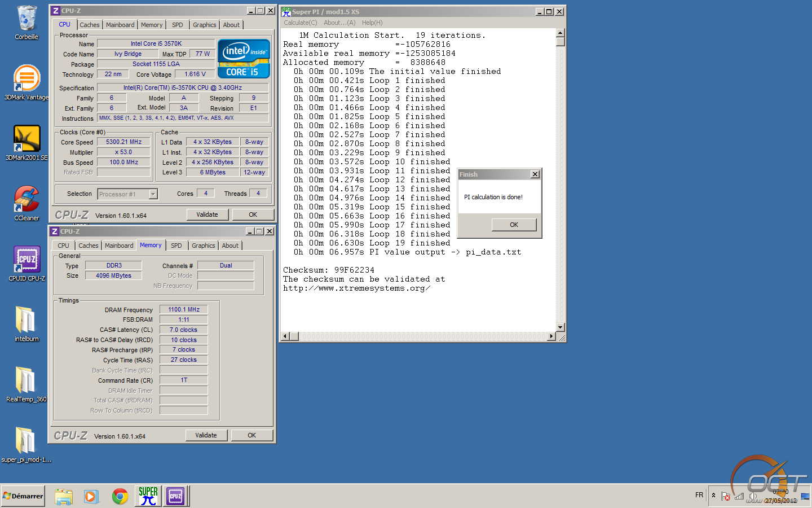Image resolution: width=812 pixels, height=508 pixels.
Task: Click OK in bottom CPU-Z Memory window
Action: tap(251, 435)
